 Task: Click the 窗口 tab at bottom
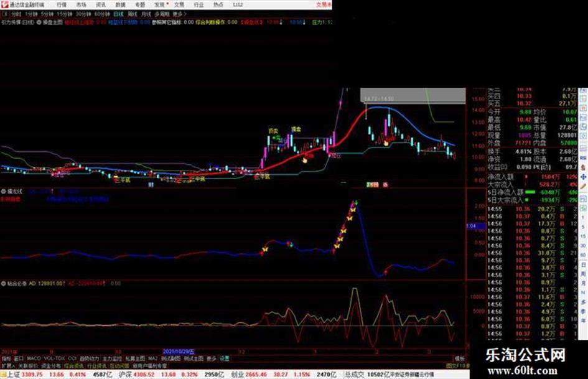point(19,358)
